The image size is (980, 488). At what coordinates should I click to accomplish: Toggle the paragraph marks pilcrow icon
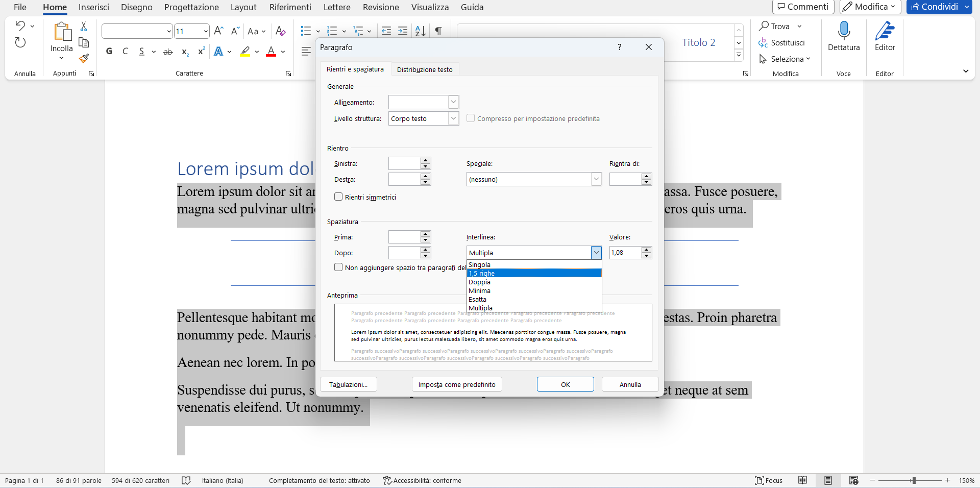point(438,31)
